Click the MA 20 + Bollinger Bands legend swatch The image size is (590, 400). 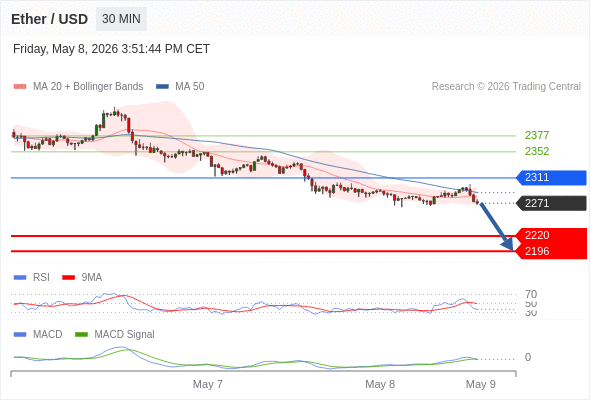(20, 87)
